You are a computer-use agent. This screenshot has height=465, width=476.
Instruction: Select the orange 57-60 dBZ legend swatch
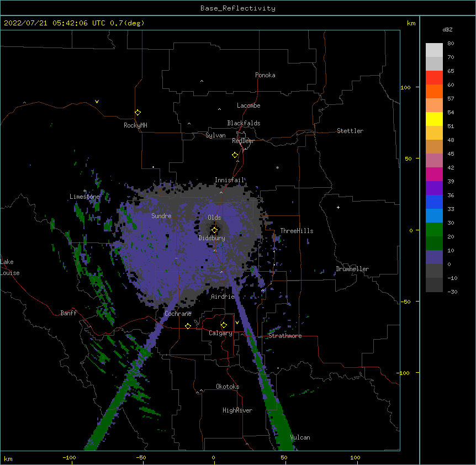tap(434, 91)
